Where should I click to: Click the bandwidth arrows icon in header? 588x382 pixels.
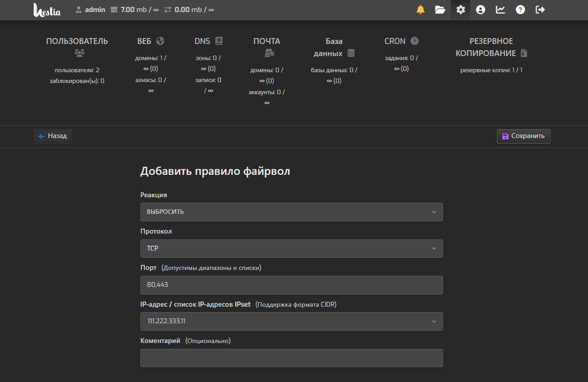pos(168,9)
